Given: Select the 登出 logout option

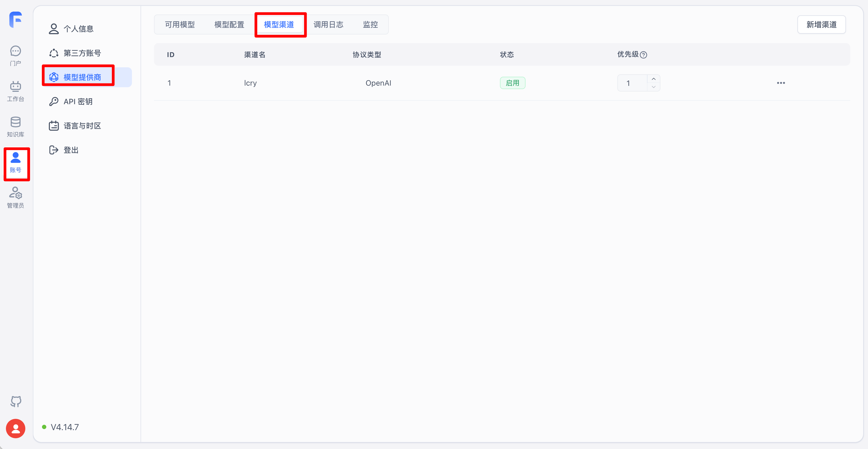Looking at the screenshot, I should tap(71, 150).
